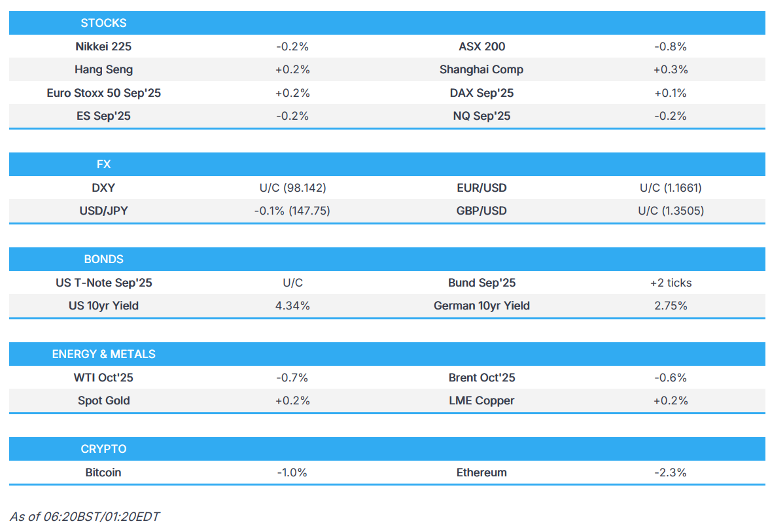Click the Hang Seng label
The width and height of the screenshot is (770, 532).
tap(103, 69)
